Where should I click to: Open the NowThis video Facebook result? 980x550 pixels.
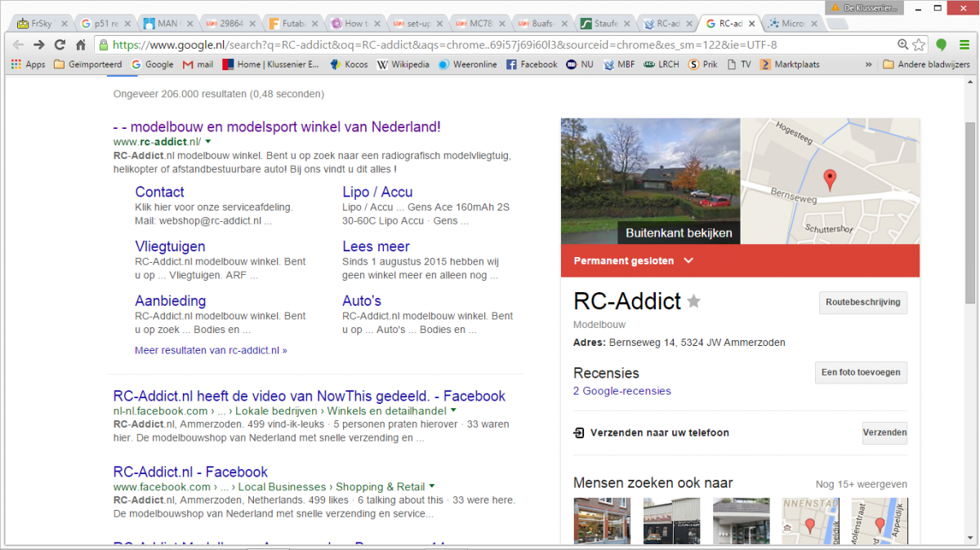coord(310,396)
